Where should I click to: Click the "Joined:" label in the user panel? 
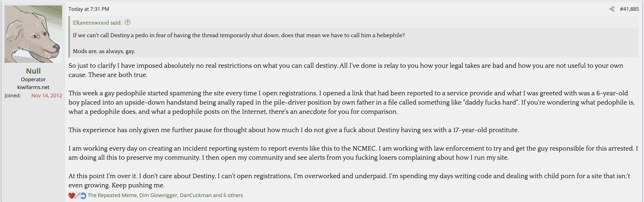pos(12,96)
